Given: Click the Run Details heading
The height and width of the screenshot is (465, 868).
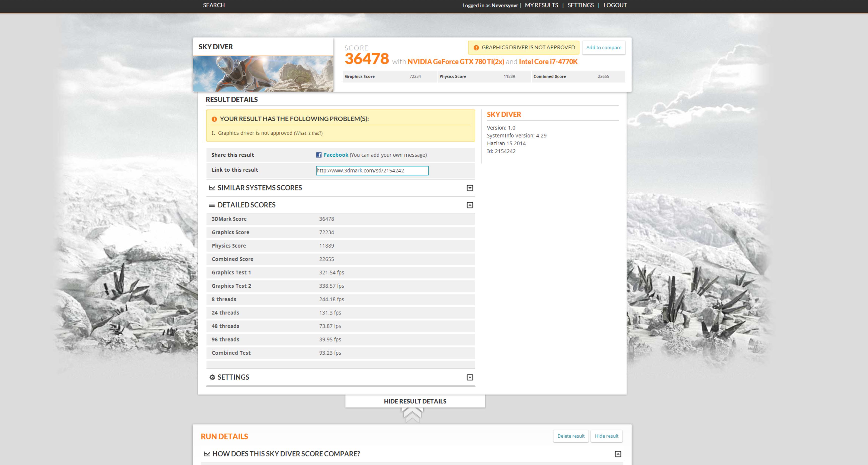Looking at the screenshot, I should click(224, 436).
